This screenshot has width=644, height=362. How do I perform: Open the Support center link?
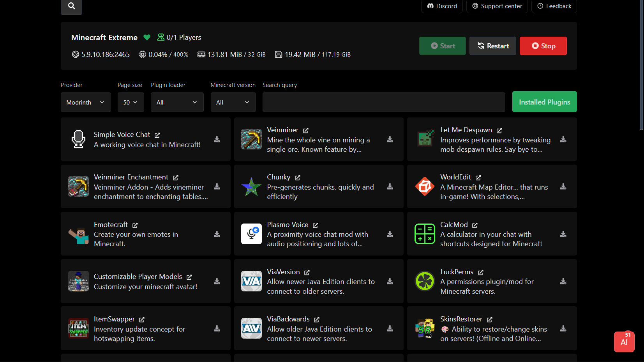(x=497, y=6)
